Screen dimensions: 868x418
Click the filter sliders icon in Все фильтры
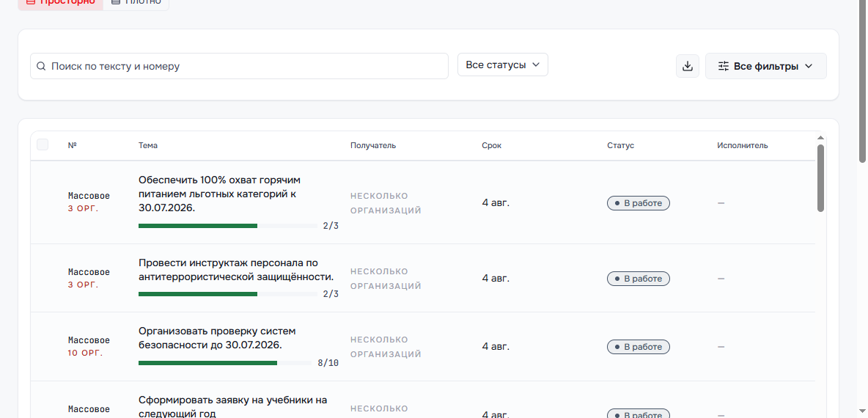pyautogui.click(x=723, y=66)
